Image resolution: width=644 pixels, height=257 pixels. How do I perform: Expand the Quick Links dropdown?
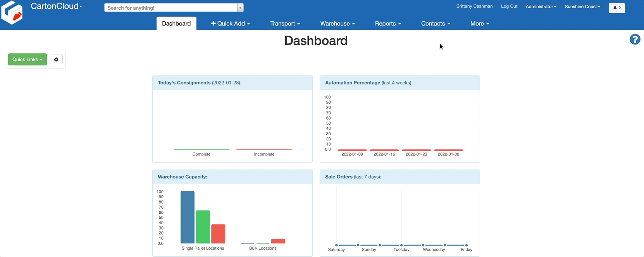pos(27,60)
